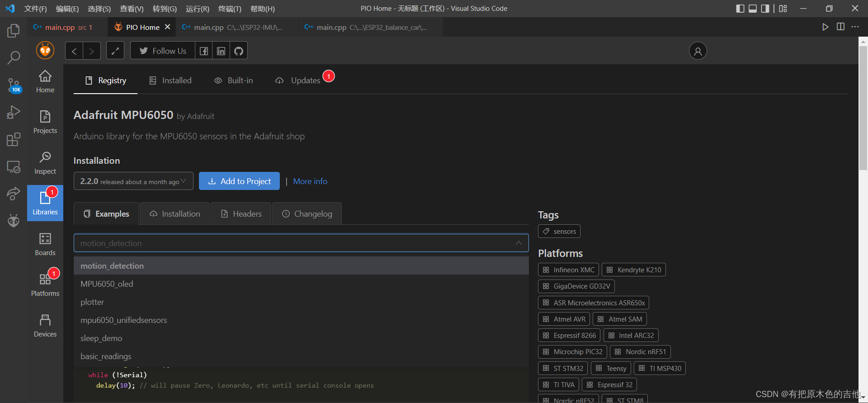
Task: Open Boards in PIO sidebar
Action: click(45, 244)
